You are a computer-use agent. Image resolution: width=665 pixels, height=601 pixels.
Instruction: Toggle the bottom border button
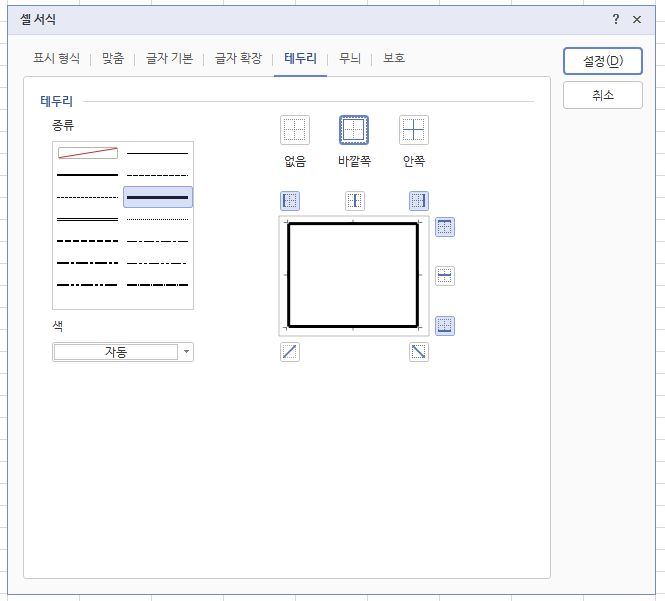(445, 326)
